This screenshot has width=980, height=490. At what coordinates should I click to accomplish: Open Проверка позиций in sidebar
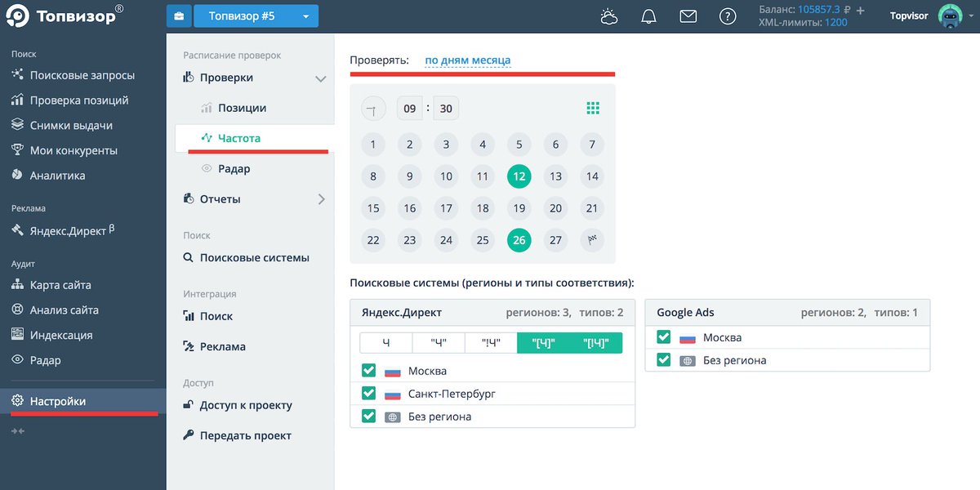point(79,100)
